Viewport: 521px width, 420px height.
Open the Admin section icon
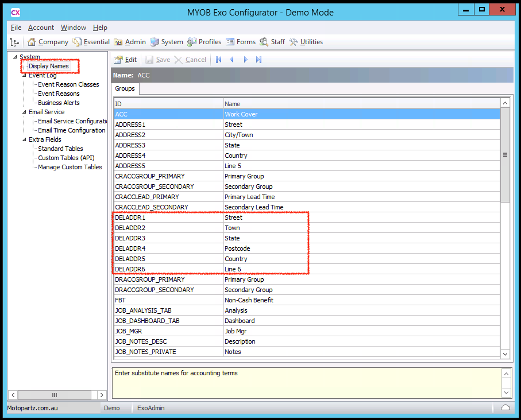pos(118,42)
